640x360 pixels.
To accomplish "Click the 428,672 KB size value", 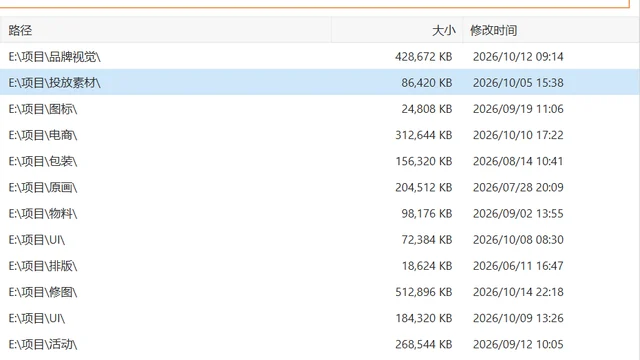I will [x=424, y=57].
